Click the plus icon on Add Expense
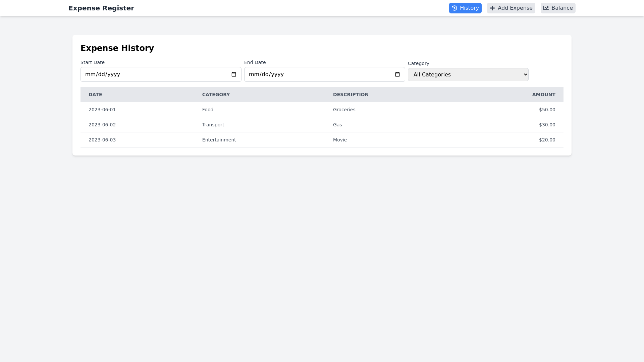 (492, 8)
